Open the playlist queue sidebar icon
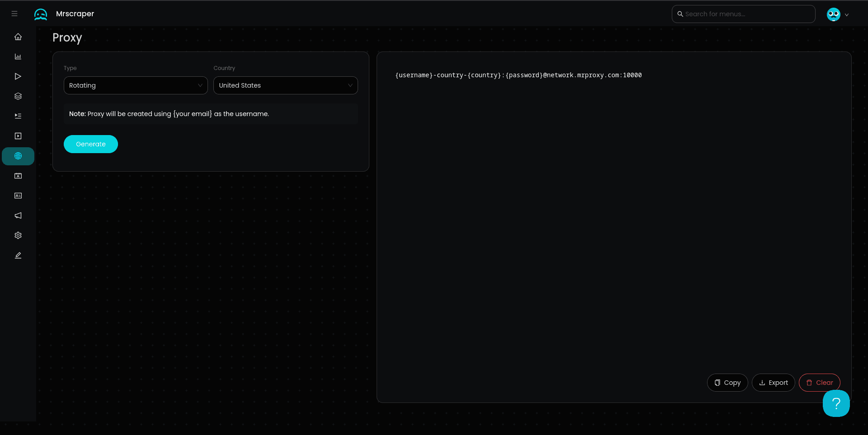The image size is (868, 435). (18, 117)
